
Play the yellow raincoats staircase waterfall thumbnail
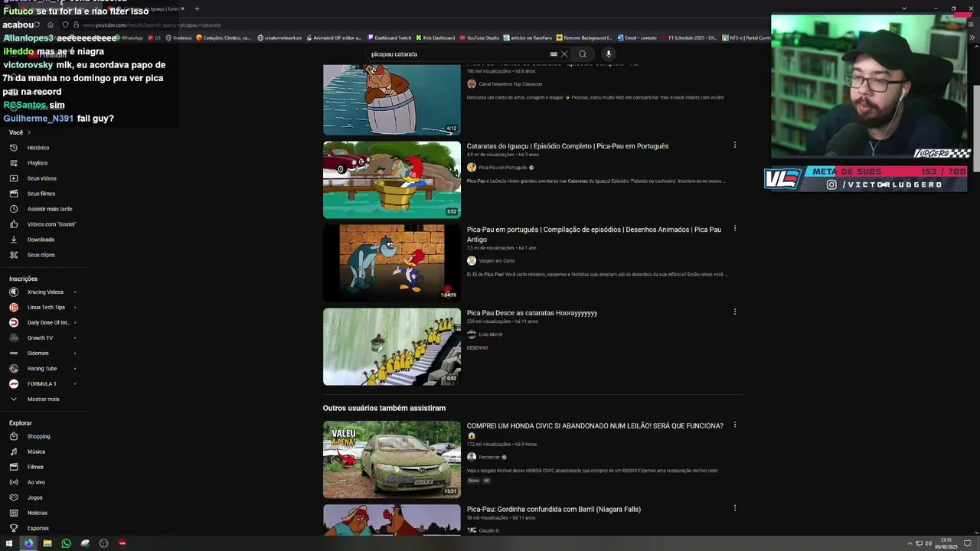tap(392, 347)
